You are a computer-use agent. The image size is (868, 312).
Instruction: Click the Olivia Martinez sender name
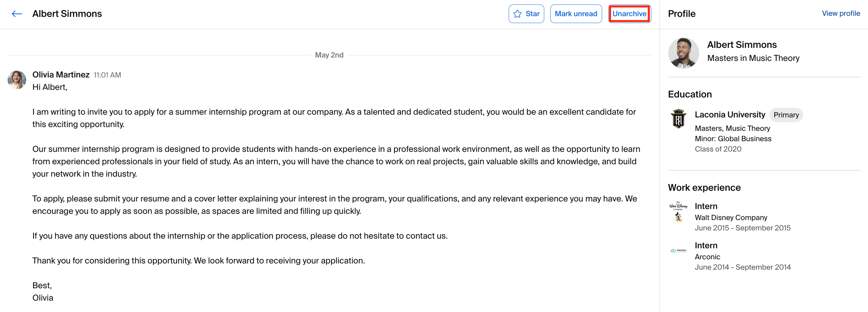(x=61, y=75)
